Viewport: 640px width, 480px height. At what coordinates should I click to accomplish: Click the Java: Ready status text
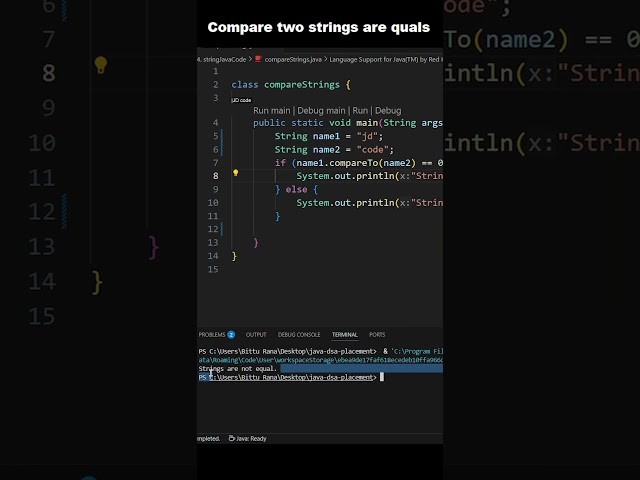tap(251, 439)
